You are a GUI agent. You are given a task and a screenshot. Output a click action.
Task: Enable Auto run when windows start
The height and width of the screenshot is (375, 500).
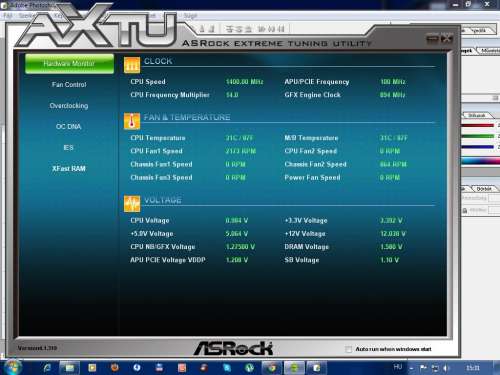[x=348, y=349]
